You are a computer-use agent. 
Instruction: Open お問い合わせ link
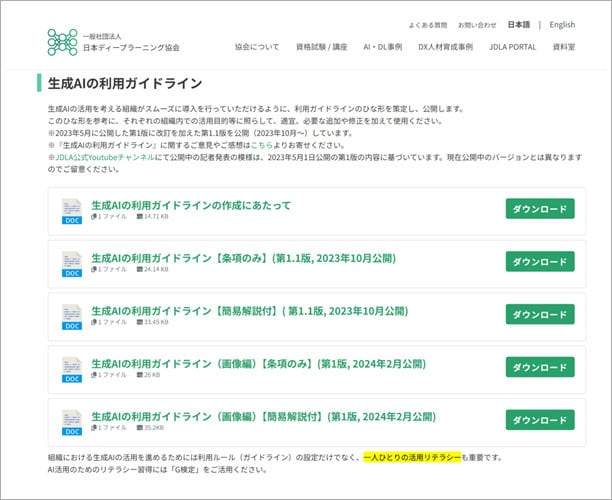coord(477,25)
